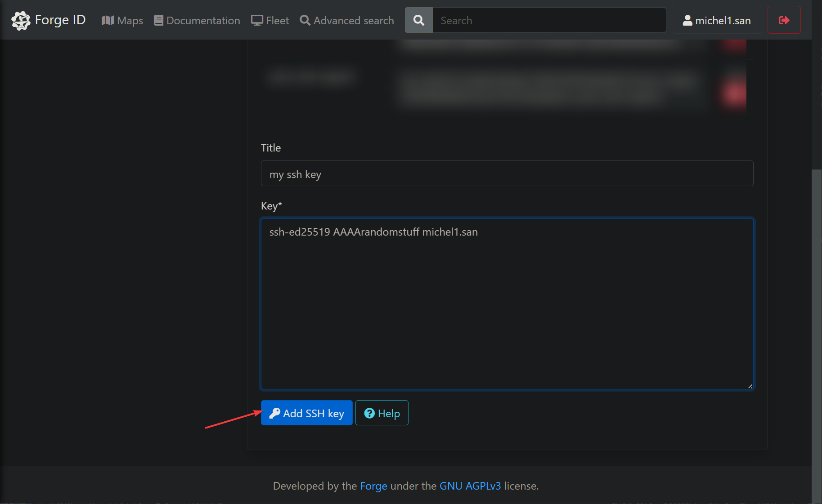This screenshot has width=822, height=504.
Task: Go to the Fleet section
Action: tap(270, 20)
